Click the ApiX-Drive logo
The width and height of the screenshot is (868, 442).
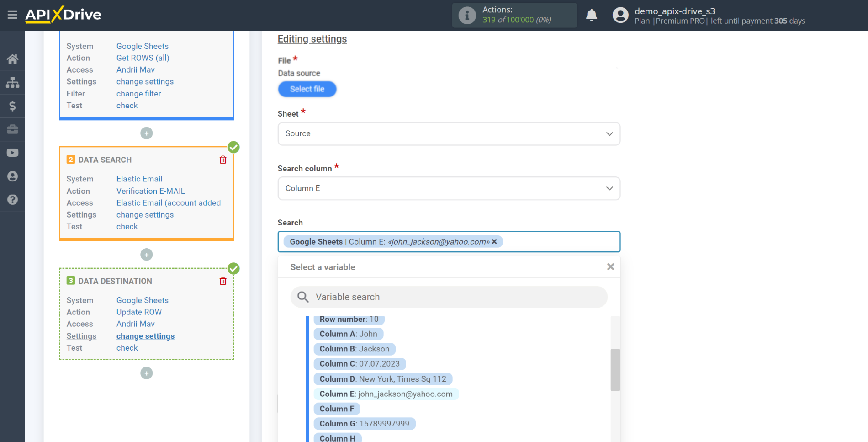pos(63,15)
